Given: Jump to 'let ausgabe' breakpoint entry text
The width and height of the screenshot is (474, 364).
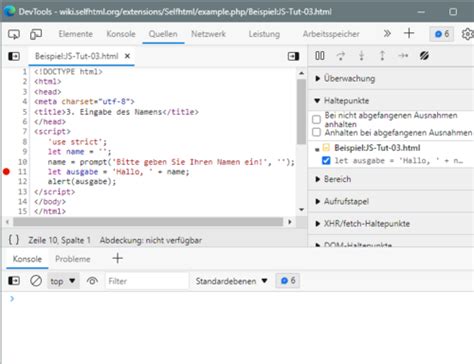Looking at the screenshot, I should click(399, 161).
